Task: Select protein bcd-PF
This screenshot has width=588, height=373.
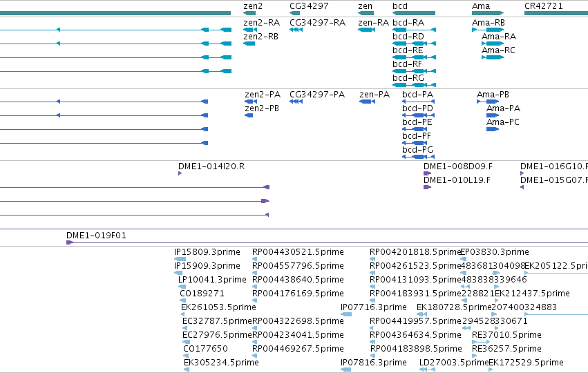Action: (x=415, y=143)
